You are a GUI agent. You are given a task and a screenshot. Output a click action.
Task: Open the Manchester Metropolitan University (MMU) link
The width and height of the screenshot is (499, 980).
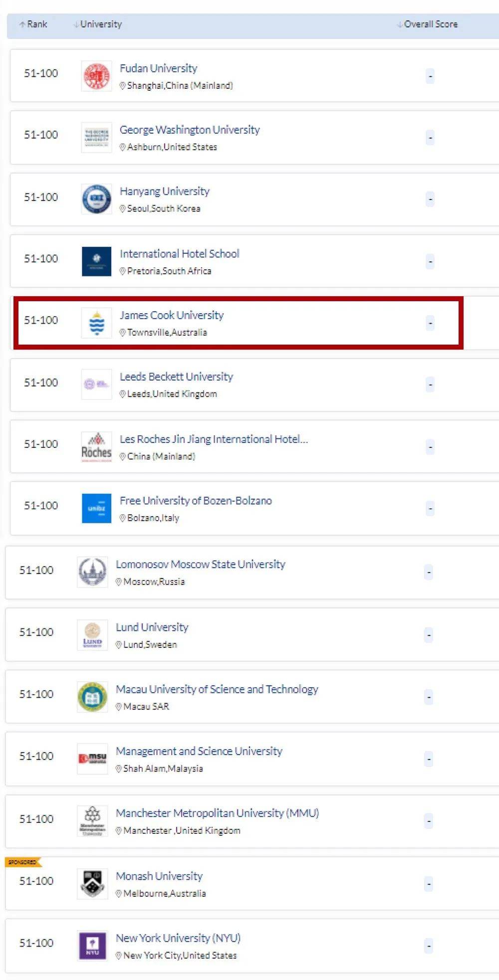click(x=217, y=813)
